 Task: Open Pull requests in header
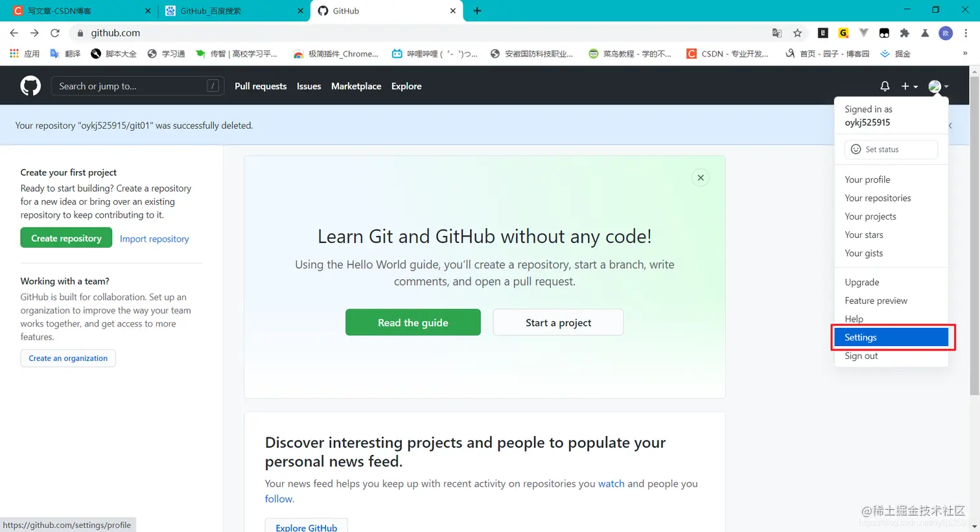coord(261,86)
